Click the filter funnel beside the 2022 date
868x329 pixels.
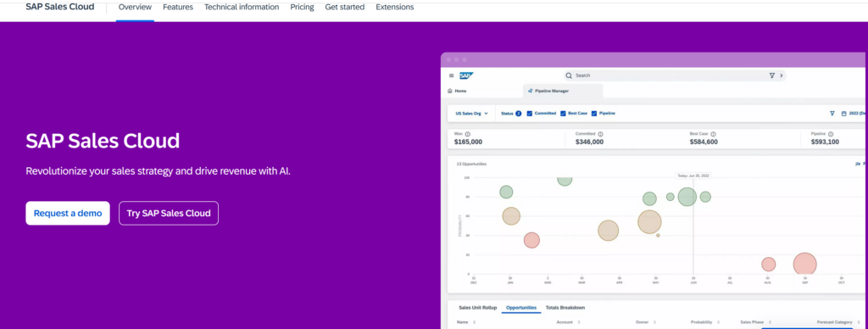(832, 113)
